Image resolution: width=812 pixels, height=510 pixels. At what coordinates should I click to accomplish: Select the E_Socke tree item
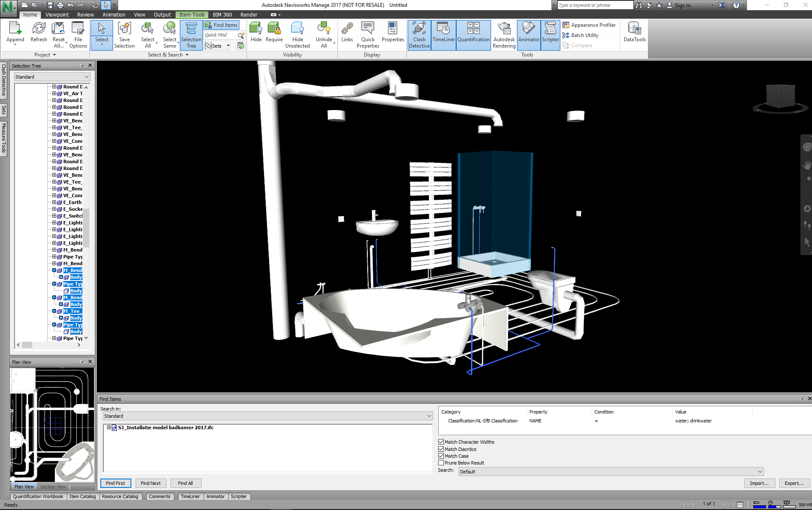tap(73, 209)
